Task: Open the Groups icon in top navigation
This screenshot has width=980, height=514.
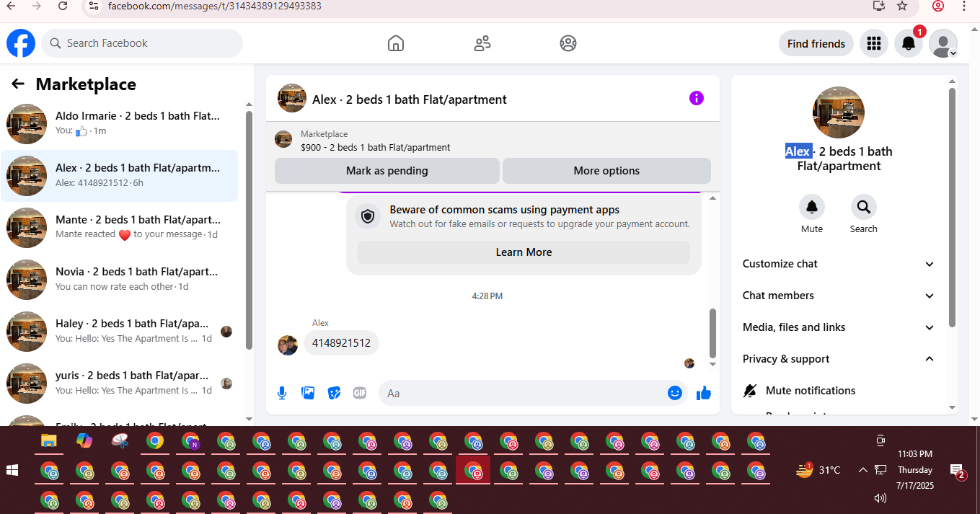Action: 568,43
